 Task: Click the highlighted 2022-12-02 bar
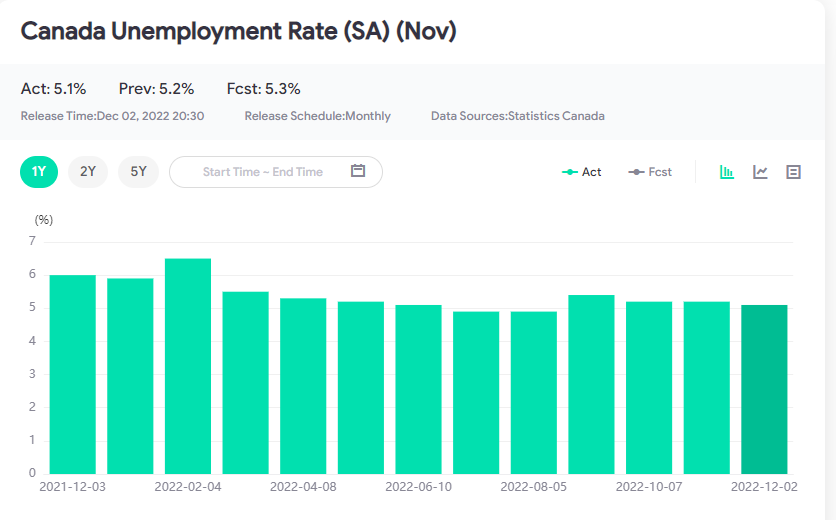point(764,390)
